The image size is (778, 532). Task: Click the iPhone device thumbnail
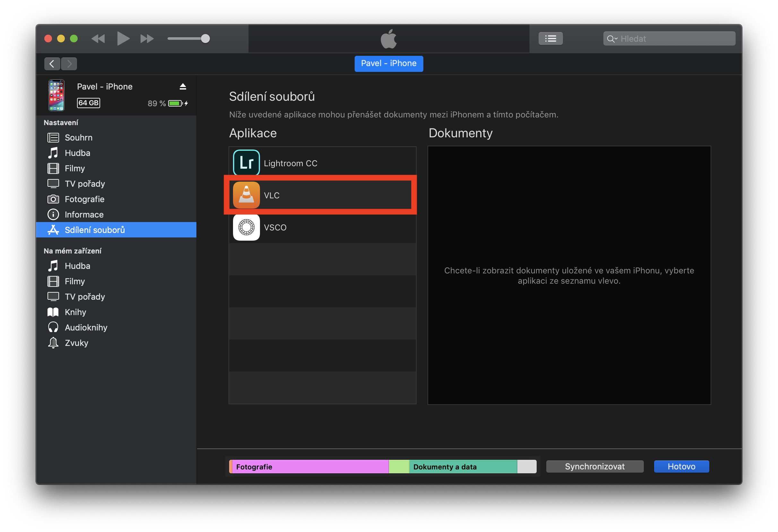[56, 95]
